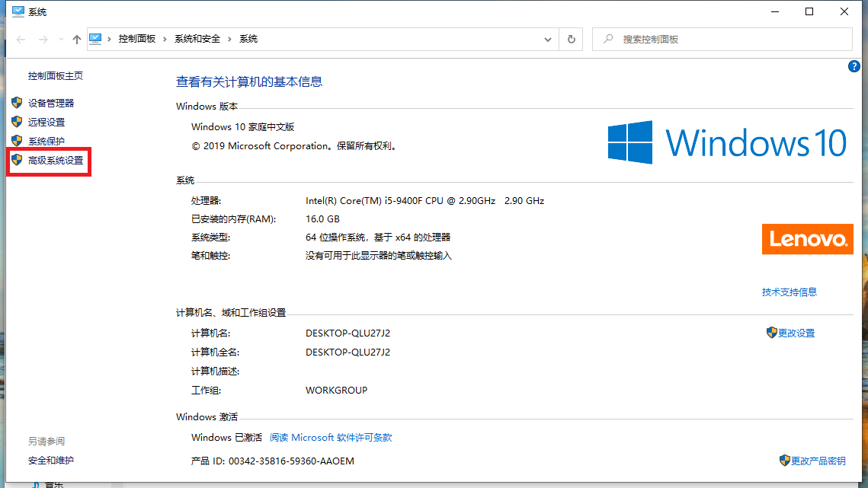Open address bar history dropdown
868x488 pixels.
(547, 40)
